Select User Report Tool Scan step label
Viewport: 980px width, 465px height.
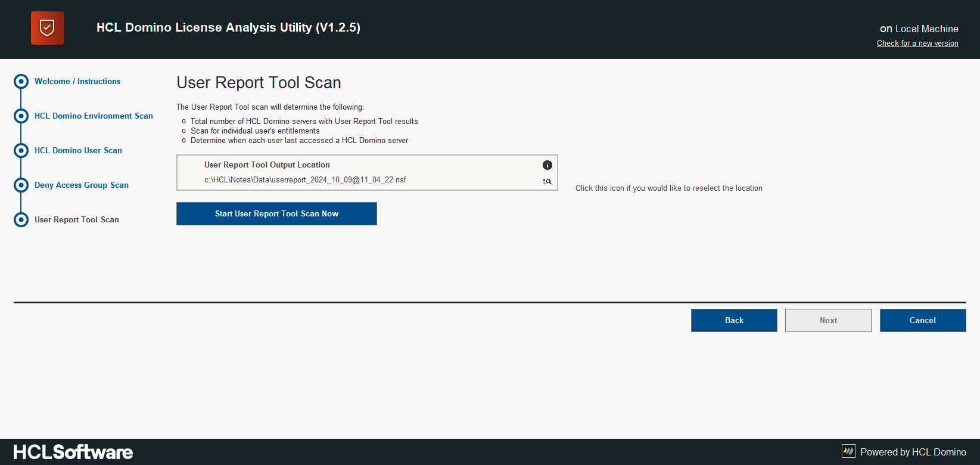77,219
